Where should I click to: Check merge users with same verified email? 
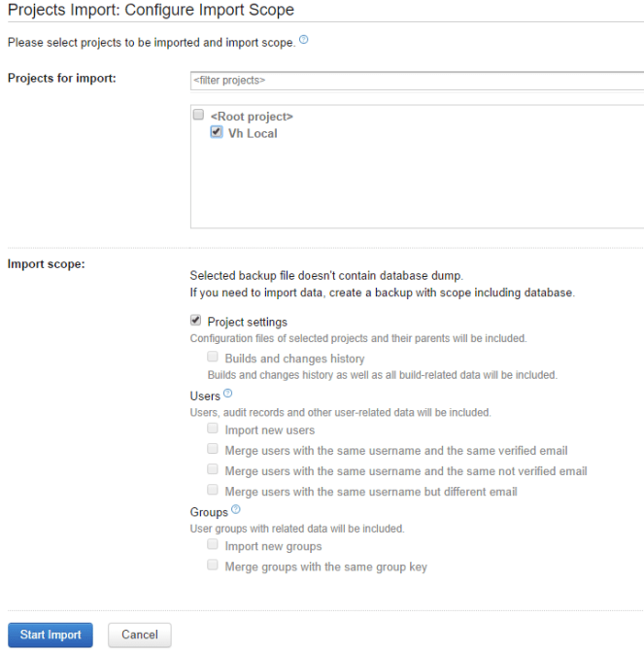click(214, 450)
